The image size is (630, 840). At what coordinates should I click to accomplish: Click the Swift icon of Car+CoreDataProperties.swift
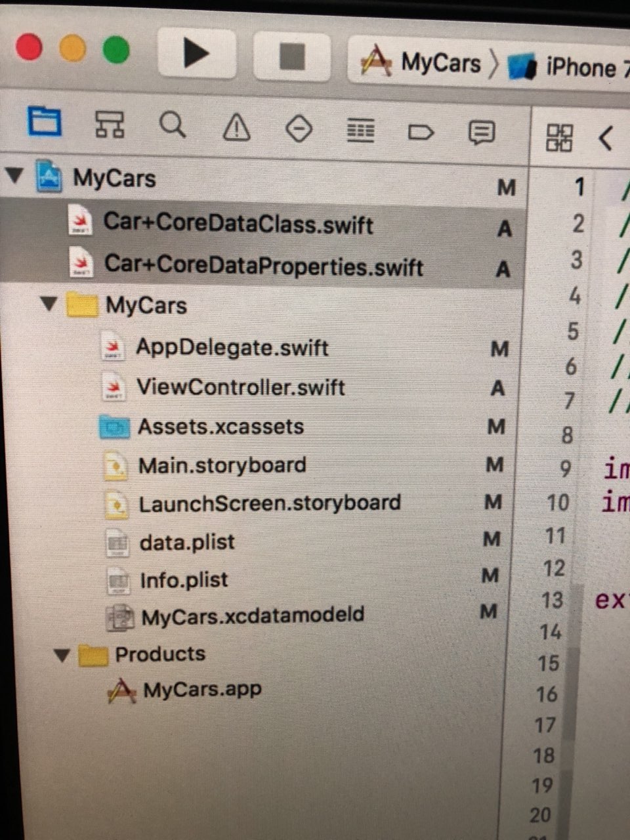tap(81, 263)
